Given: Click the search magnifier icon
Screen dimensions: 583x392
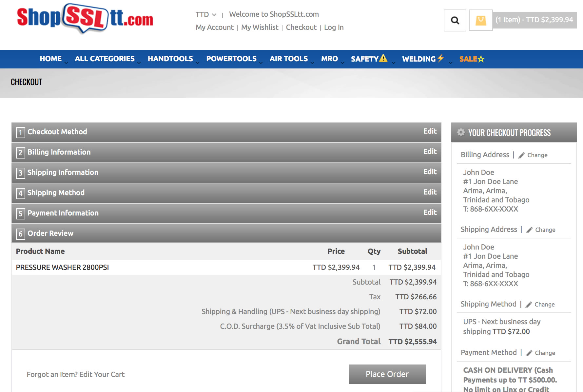Looking at the screenshot, I should 455,20.
